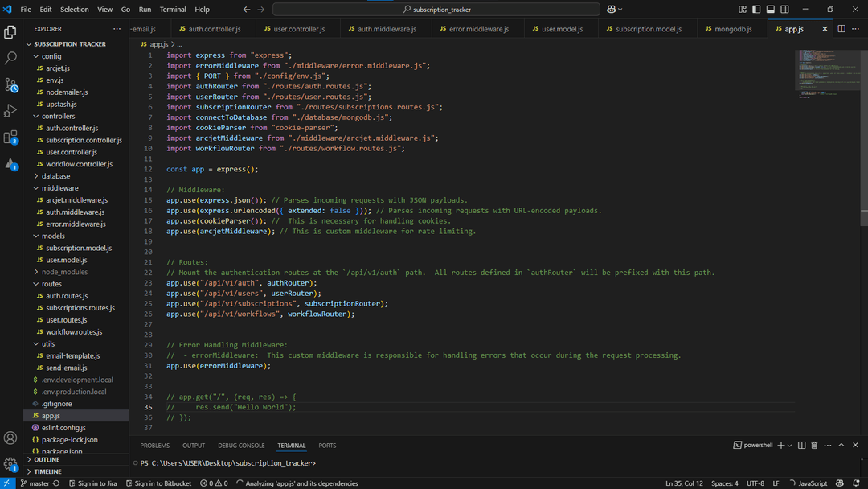Open the Extensions view
Screen dimensions: 868x489
click(10, 138)
